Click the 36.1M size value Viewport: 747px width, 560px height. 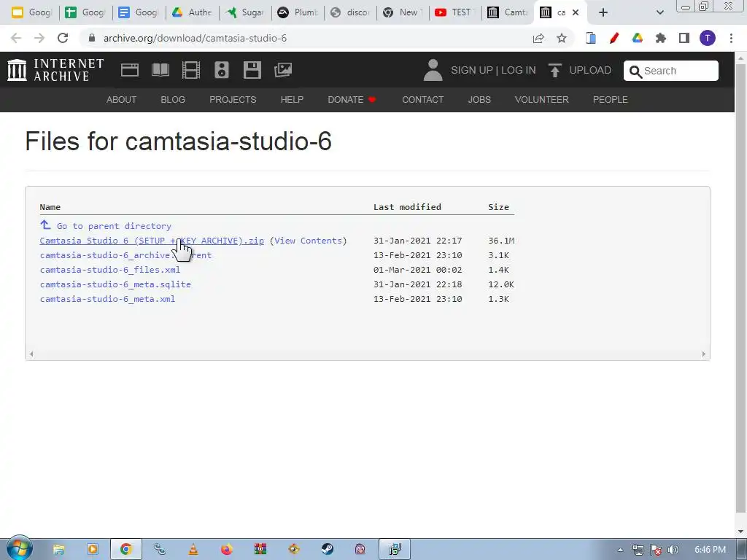[x=501, y=241]
